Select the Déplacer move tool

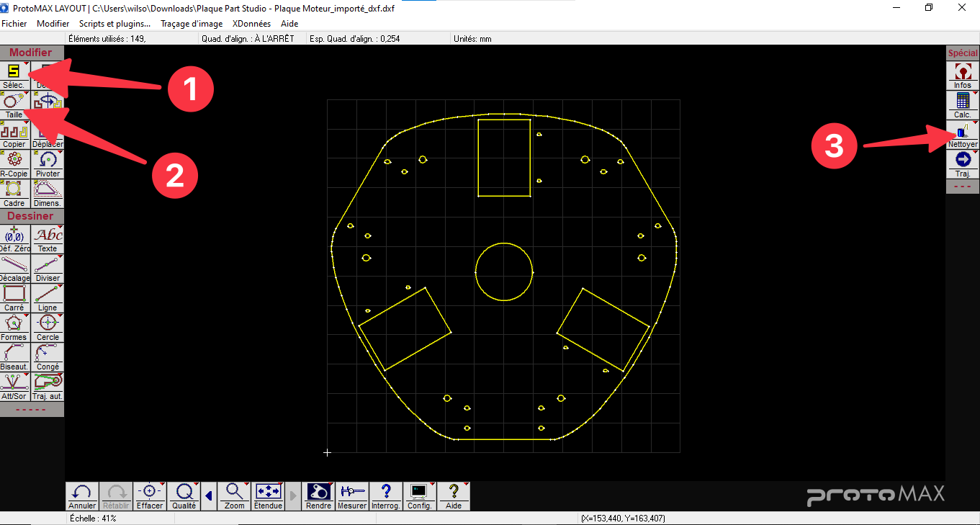(x=48, y=135)
